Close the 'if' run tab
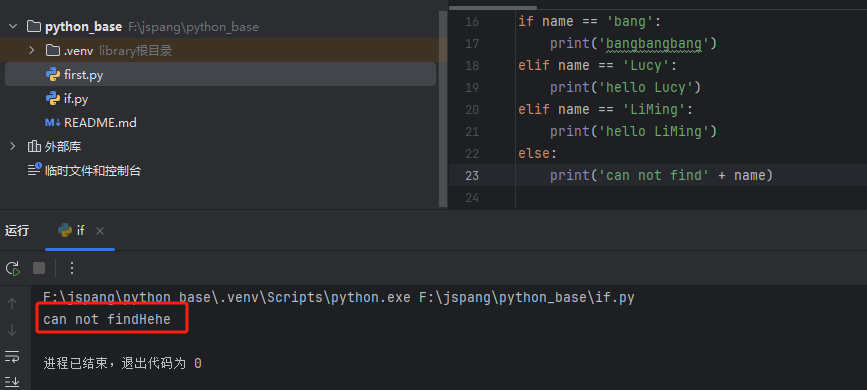Image resolution: width=867 pixels, height=390 pixels. [x=100, y=231]
